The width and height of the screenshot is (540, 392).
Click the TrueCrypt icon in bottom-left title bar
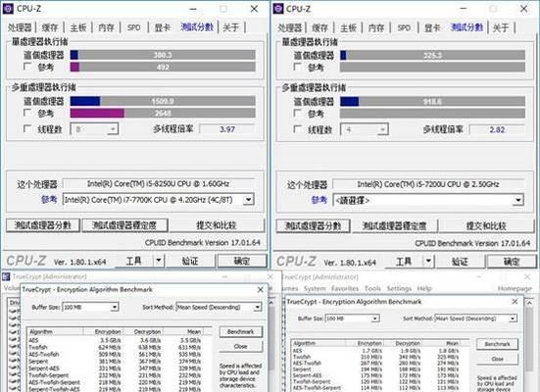tap(6, 276)
